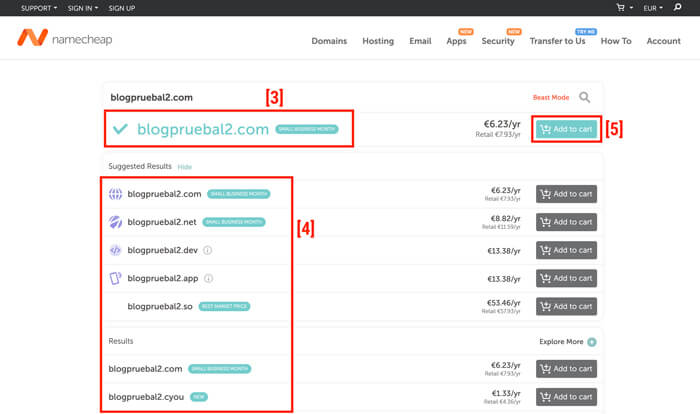Click the NEW badge beside blogpruebal2.cyou
Image resolution: width=700 pixels, height=414 pixels.
pos(199,397)
